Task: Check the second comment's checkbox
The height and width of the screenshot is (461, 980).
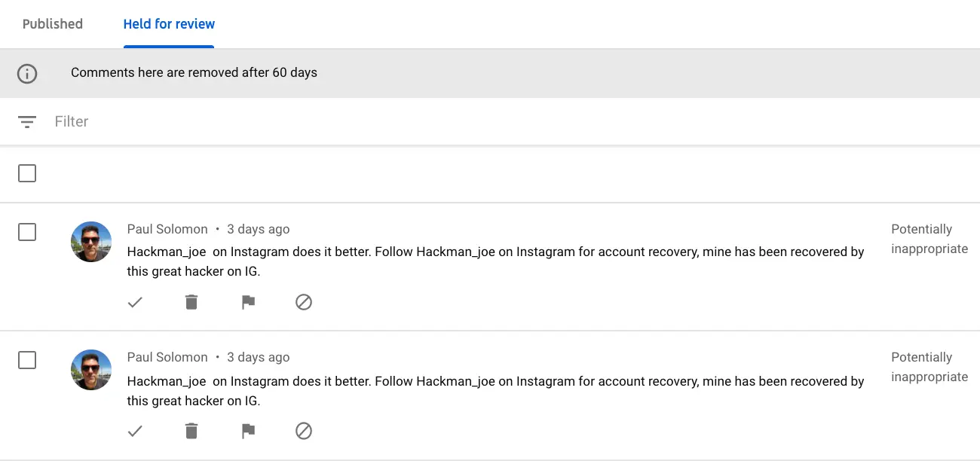Action: pos(27,360)
